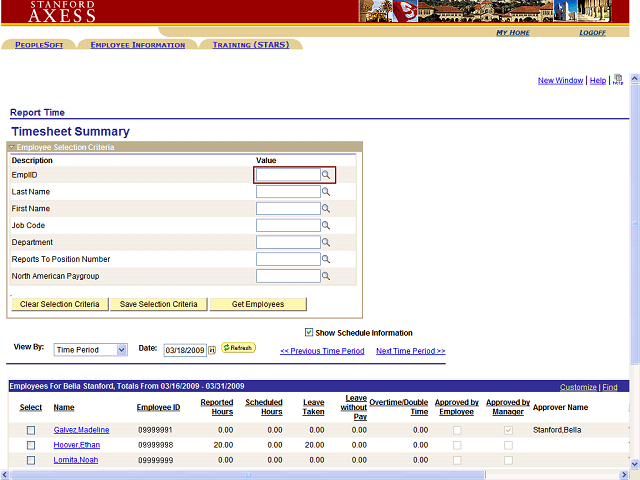Click North American Paygroup lookup icon
Viewport: 640px width, 480px height.
[x=326, y=276]
